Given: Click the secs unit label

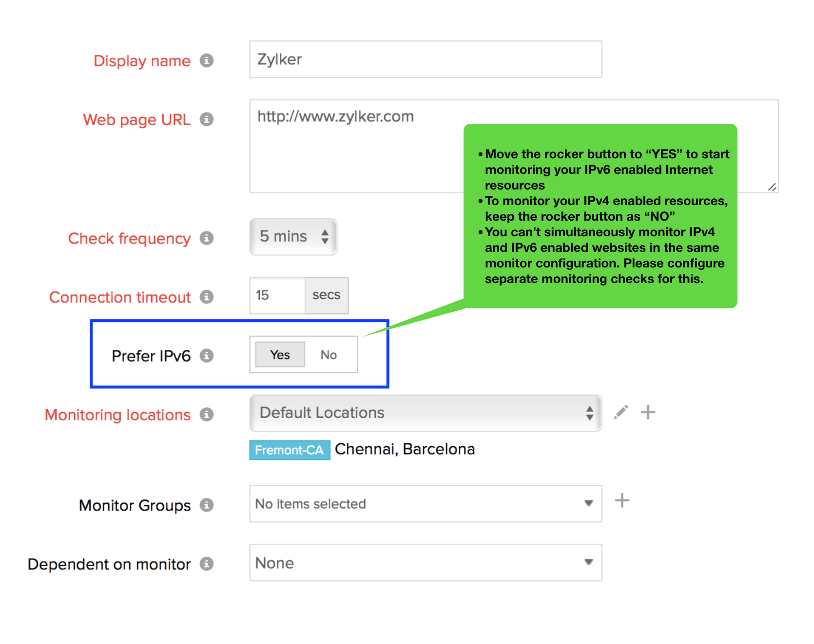Looking at the screenshot, I should (x=327, y=296).
